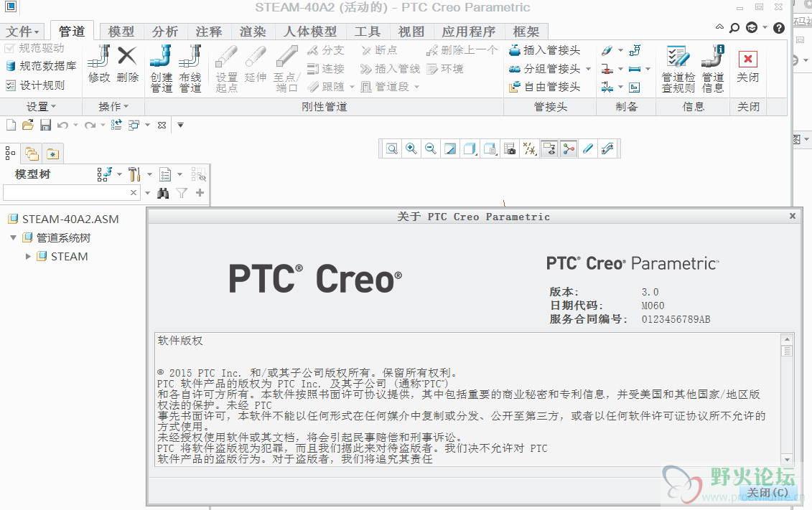Switch to the 模型 ribbon tab

coord(121,32)
